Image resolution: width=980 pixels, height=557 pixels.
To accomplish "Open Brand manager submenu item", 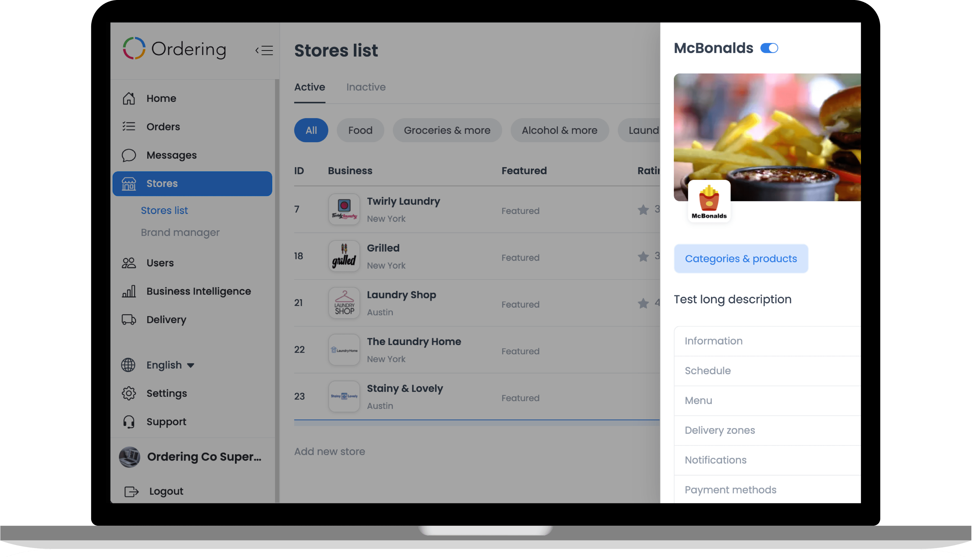I will [x=180, y=232].
